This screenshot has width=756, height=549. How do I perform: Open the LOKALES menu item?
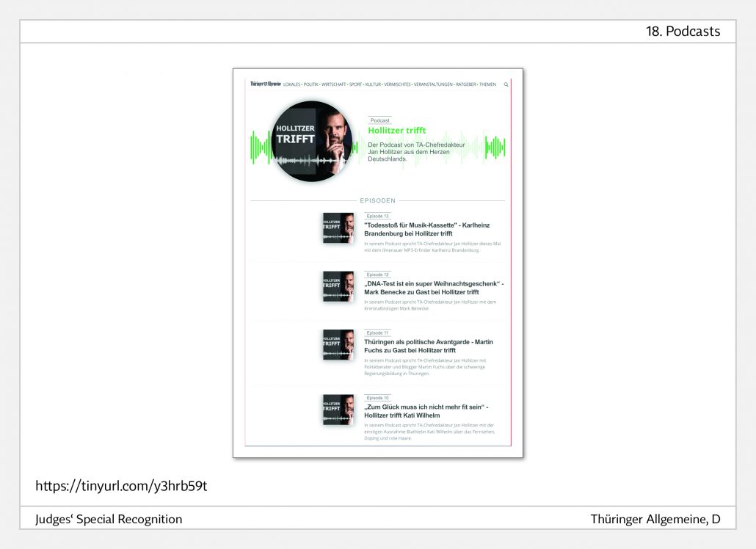[x=291, y=84]
